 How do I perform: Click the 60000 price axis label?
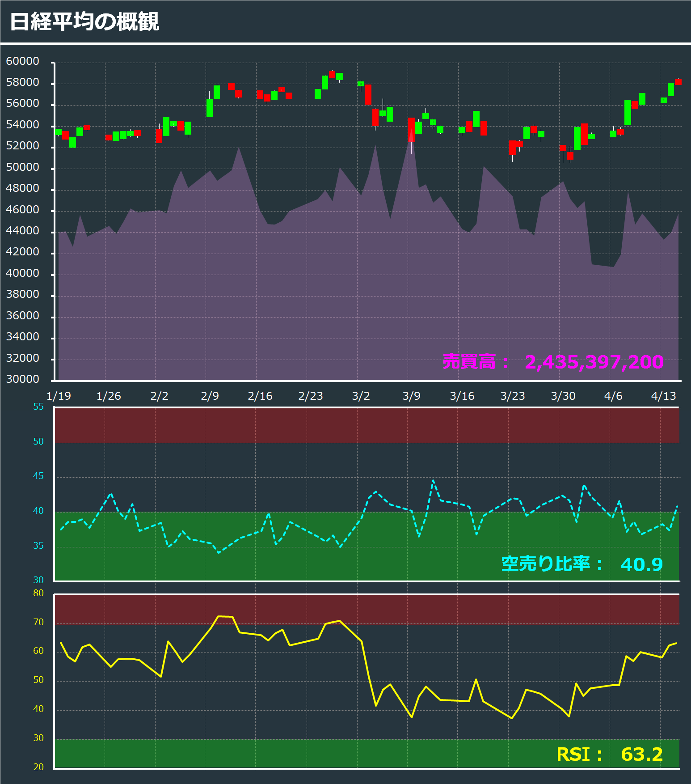coord(22,61)
